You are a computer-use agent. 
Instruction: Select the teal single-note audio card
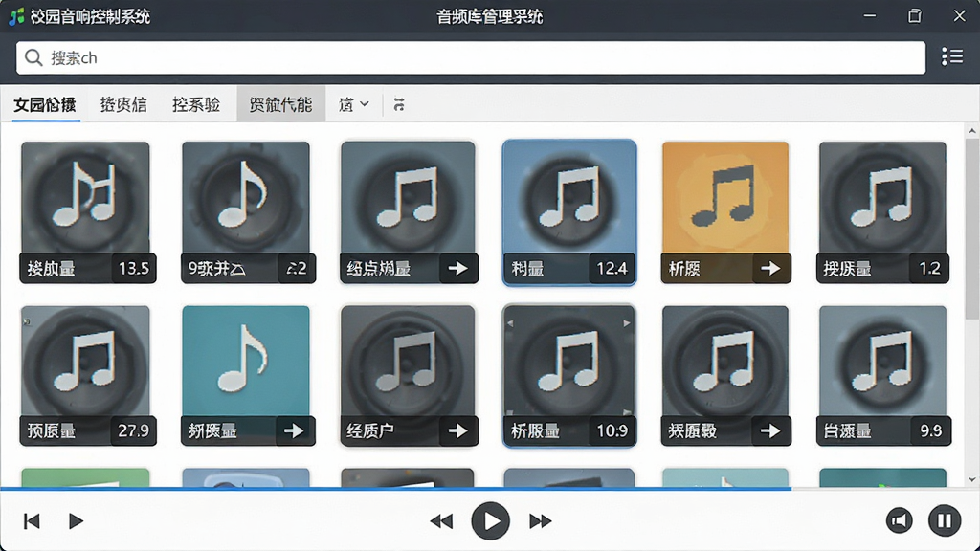point(246,375)
